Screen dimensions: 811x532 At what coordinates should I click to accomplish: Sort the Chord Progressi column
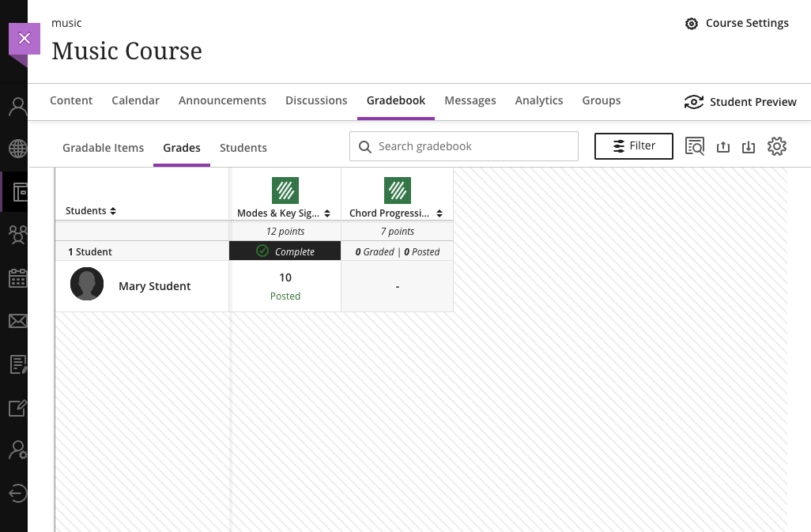(439, 213)
